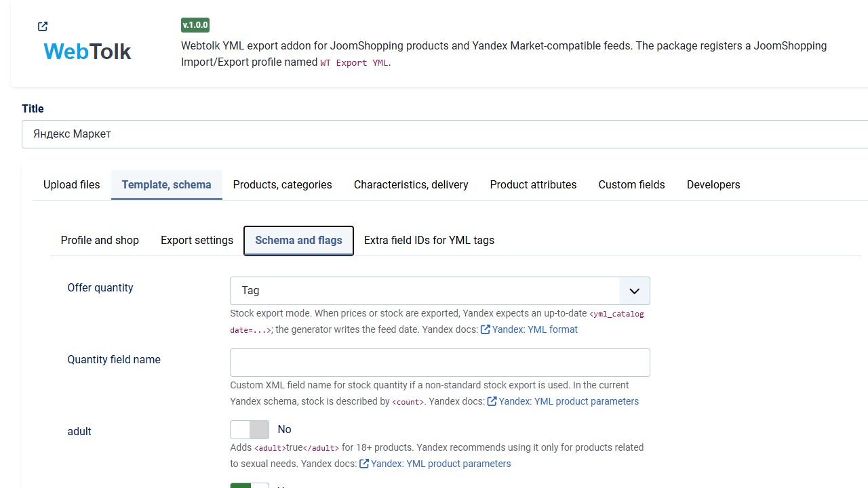The image size is (868, 488).
Task: Switch to the Upload files tab
Action: (x=72, y=184)
